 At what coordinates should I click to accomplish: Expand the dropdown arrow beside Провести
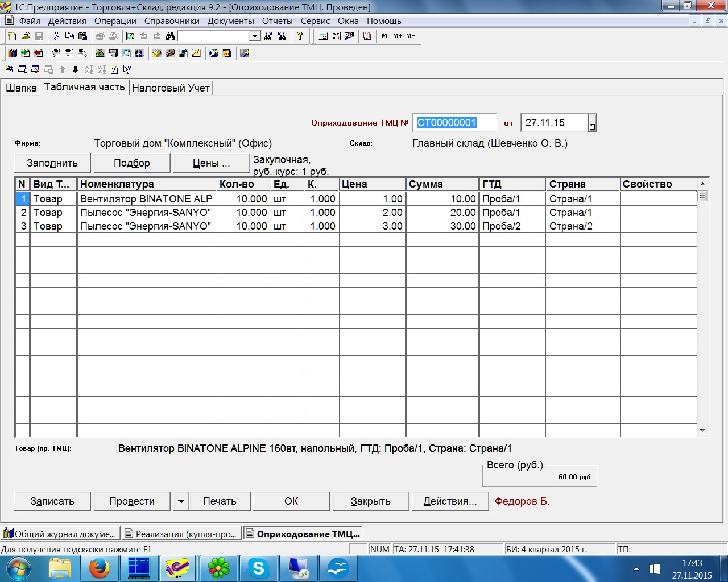tap(181, 501)
